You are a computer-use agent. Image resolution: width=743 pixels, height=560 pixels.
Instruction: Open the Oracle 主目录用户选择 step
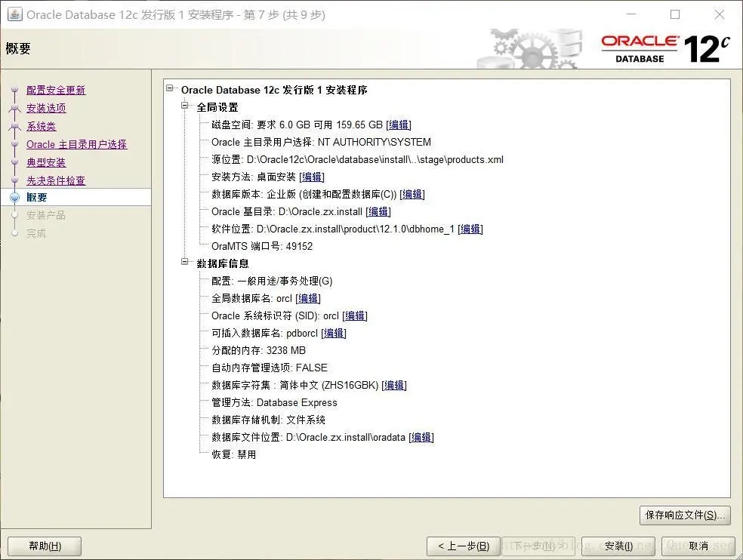coord(77,144)
